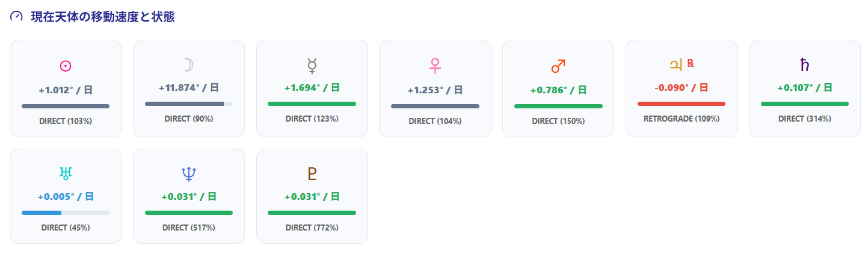The height and width of the screenshot is (257, 868).
Task: Select the orange Mars symbol
Action: pos(558,66)
